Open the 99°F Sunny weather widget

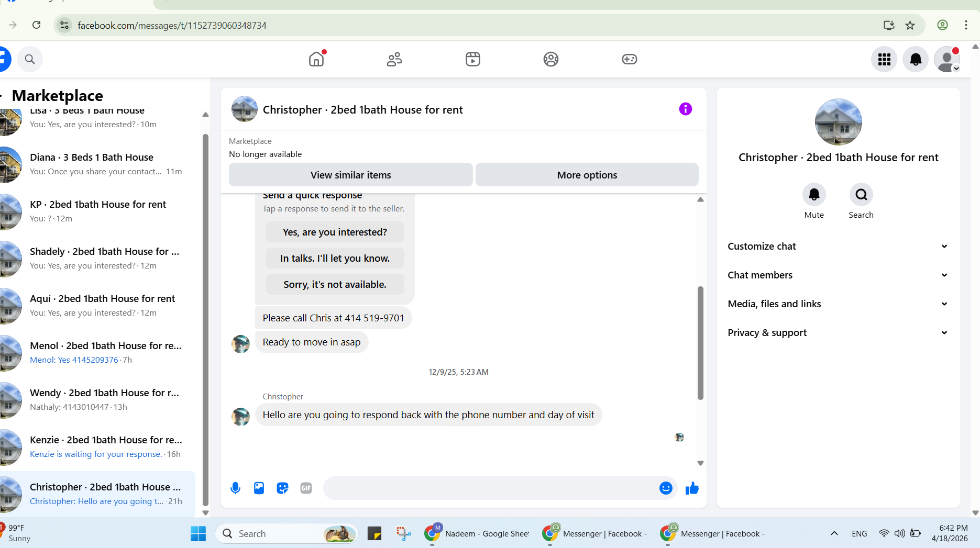coord(17,533)
